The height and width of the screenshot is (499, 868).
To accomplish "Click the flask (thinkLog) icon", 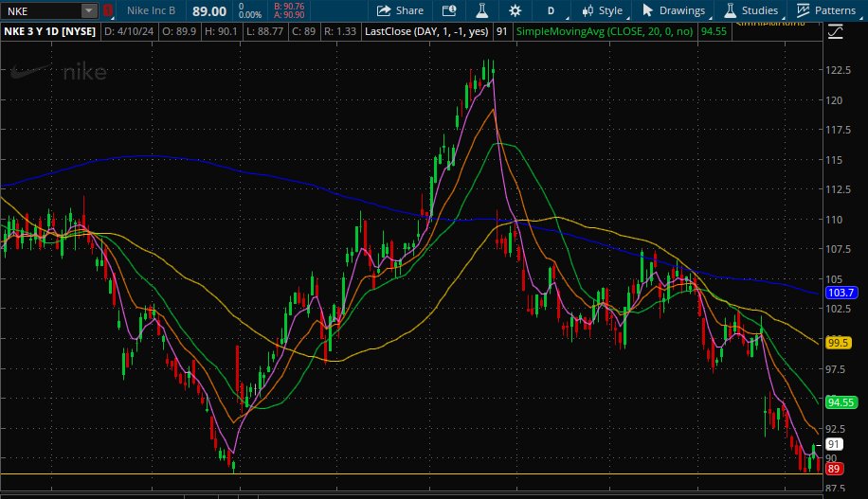I will 481,10.
